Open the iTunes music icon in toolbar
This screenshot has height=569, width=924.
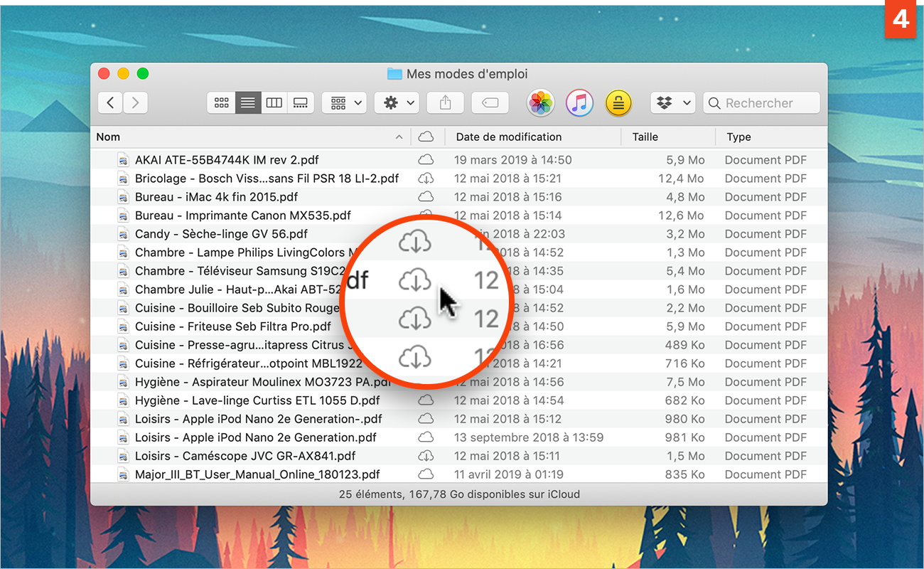pyautogui.click(x=579, y=103)
